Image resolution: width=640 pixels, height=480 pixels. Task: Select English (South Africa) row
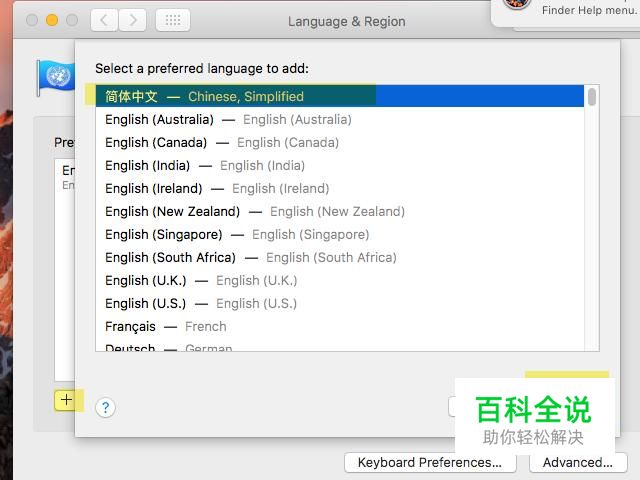pos(340,258)
